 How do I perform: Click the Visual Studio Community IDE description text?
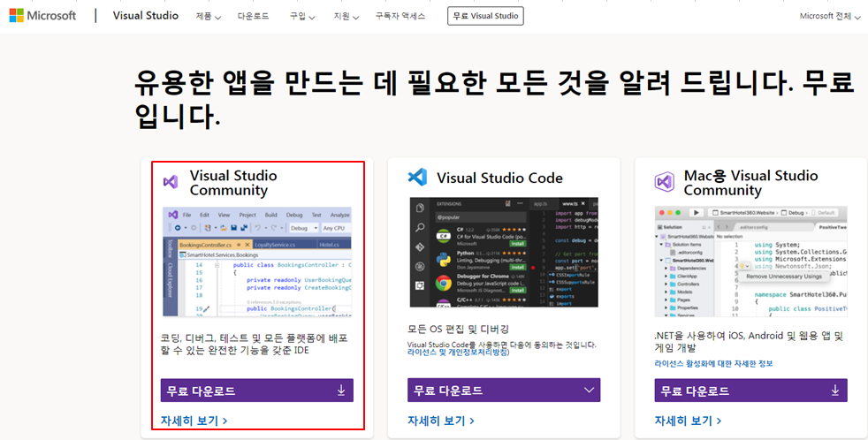pyautogui.click(x=254, y=344)
